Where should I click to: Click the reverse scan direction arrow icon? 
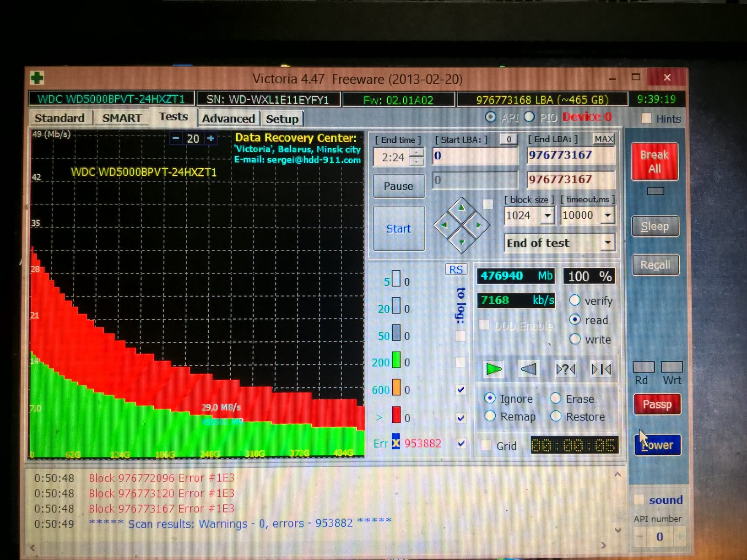pyautogui.click(x=529, y=369)
